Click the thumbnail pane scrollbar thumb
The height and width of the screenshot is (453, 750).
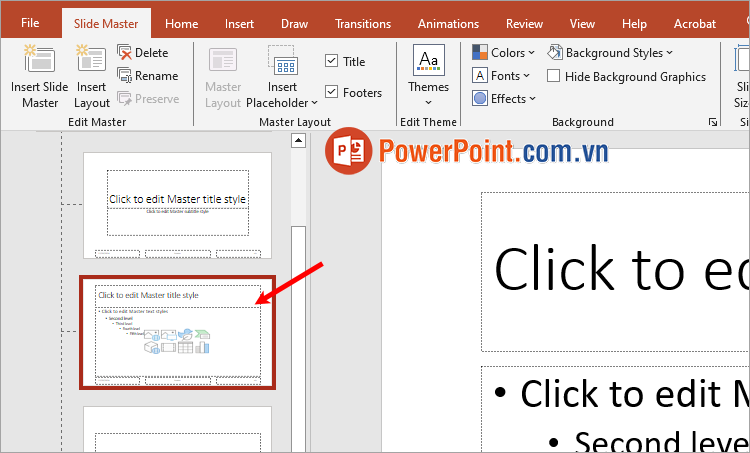pos(298,339)
